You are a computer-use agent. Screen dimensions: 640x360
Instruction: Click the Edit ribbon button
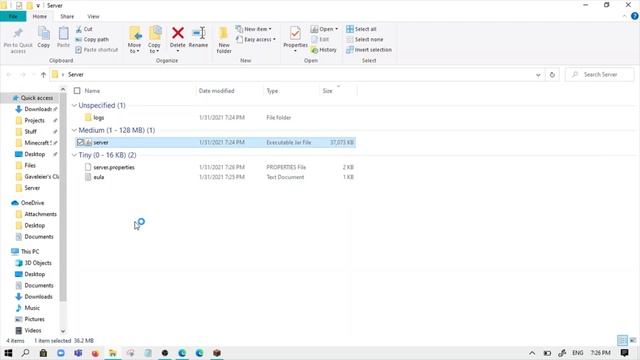320,39
